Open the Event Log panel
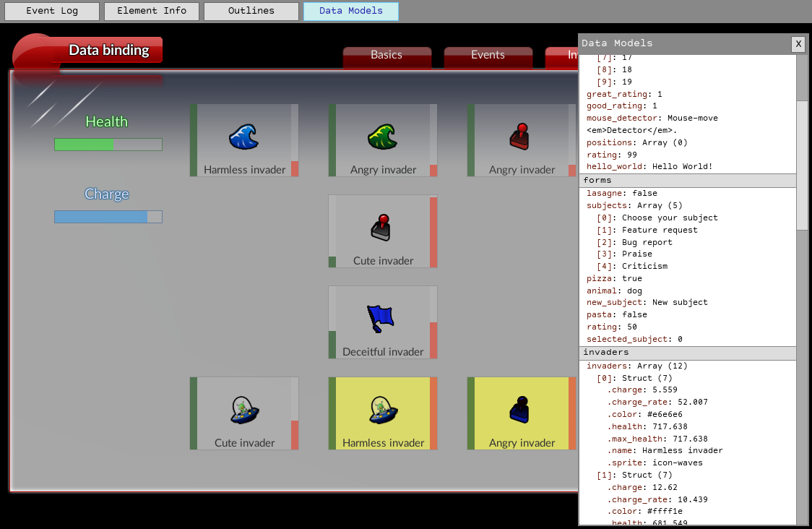Image resolution: width=812 pixels, height=529 pixels. (x=51, y=11)
